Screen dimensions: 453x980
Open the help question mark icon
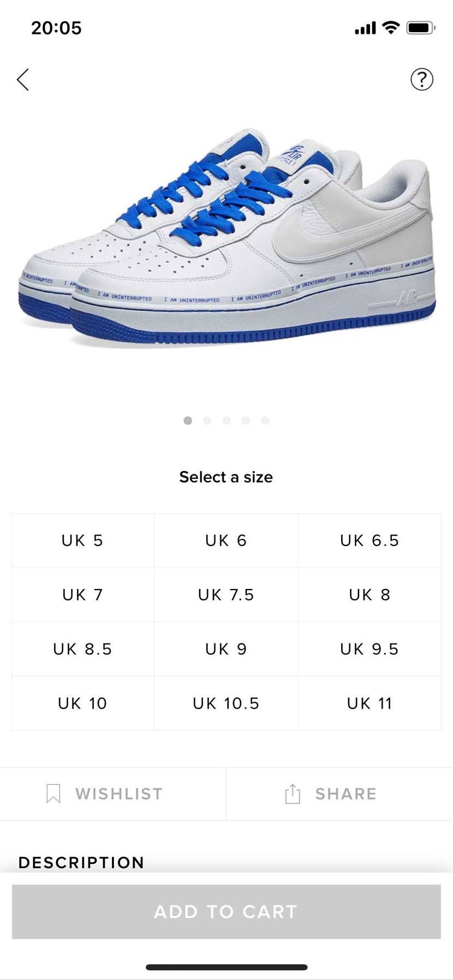[x=421, y=80]
